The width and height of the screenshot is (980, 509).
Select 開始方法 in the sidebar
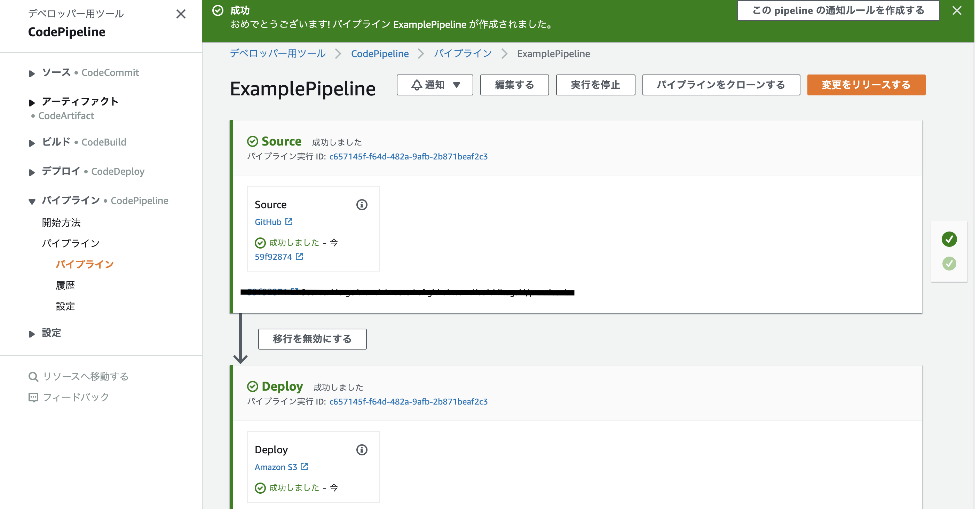point(61,222)
